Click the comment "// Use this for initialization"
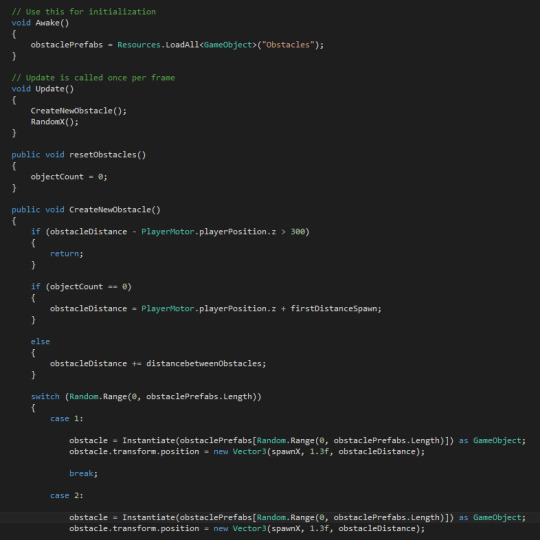 (x=84, y=12)
